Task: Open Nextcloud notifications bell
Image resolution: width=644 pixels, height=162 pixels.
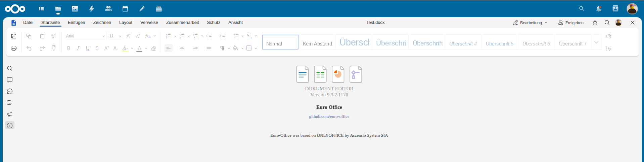Action: [599, 9]
